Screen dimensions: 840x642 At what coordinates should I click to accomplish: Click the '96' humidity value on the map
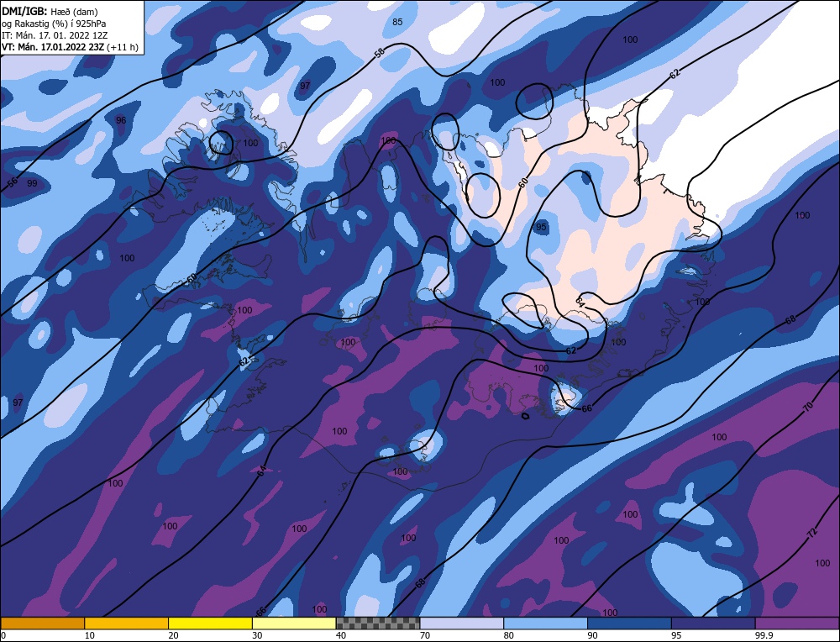[121, 120]
